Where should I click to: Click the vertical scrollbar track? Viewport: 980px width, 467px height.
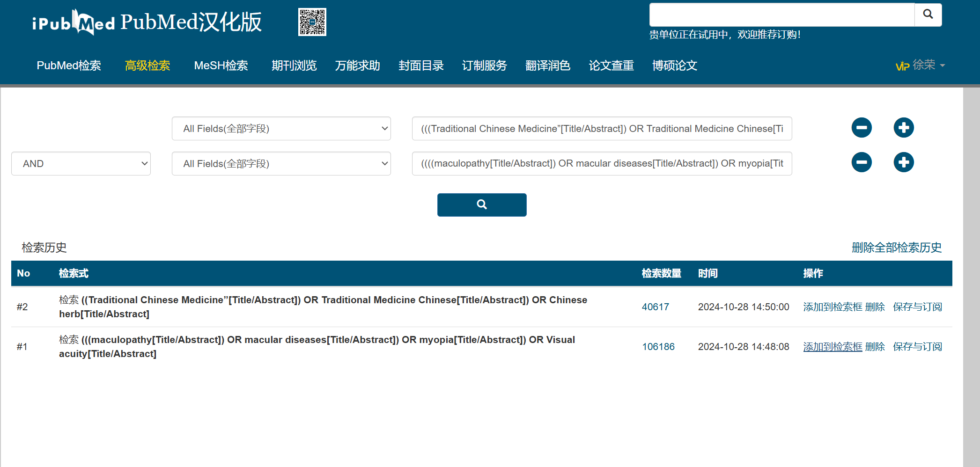972,277
